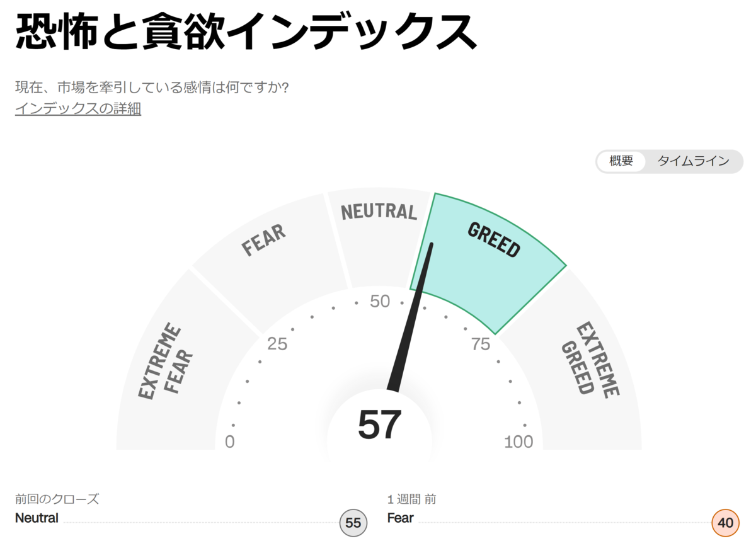Click the 57 index value circle
This screenshot has width=756, height=541.
point(379,425)
